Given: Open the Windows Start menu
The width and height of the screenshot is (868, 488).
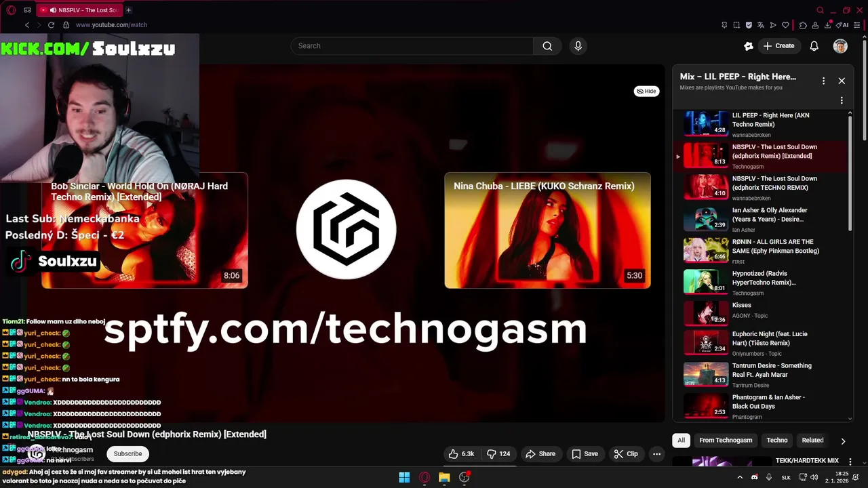Looking at the screenshot, I should pyautogui.click(x=404, y=477).
